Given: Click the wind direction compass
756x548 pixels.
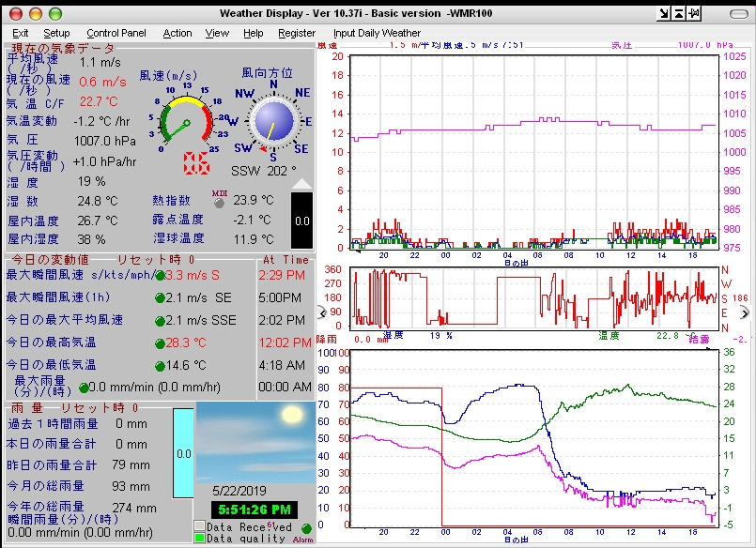Looking at the screenshot, I should click(274, 120).
